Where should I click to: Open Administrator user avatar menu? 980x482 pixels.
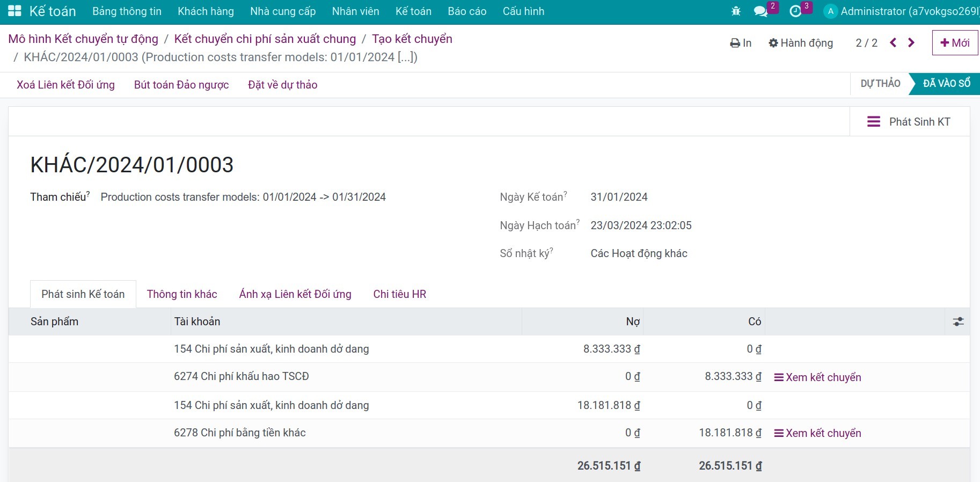click(902, 11)
